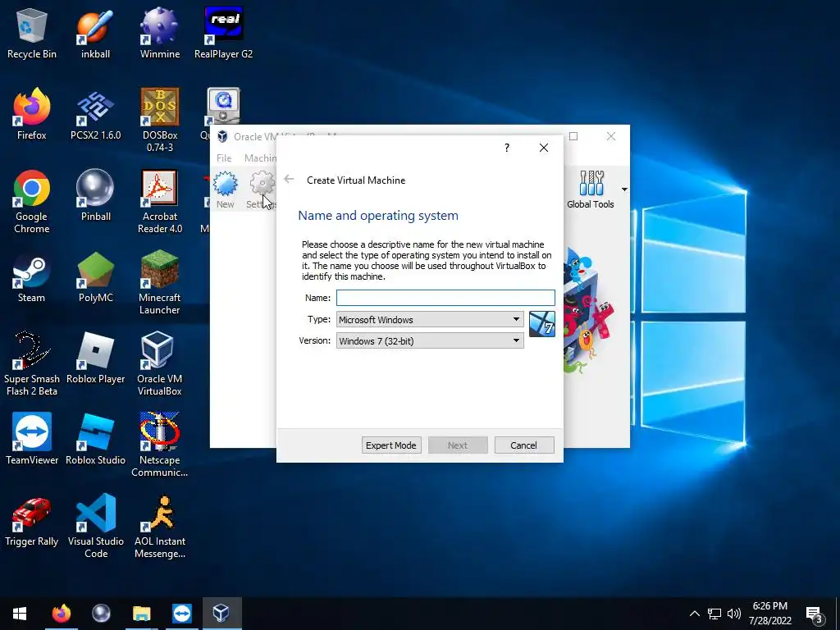The image size is (840, 630).
Task: Open the Roblox Studio desktop shortcut
Action: pos(95,440)
